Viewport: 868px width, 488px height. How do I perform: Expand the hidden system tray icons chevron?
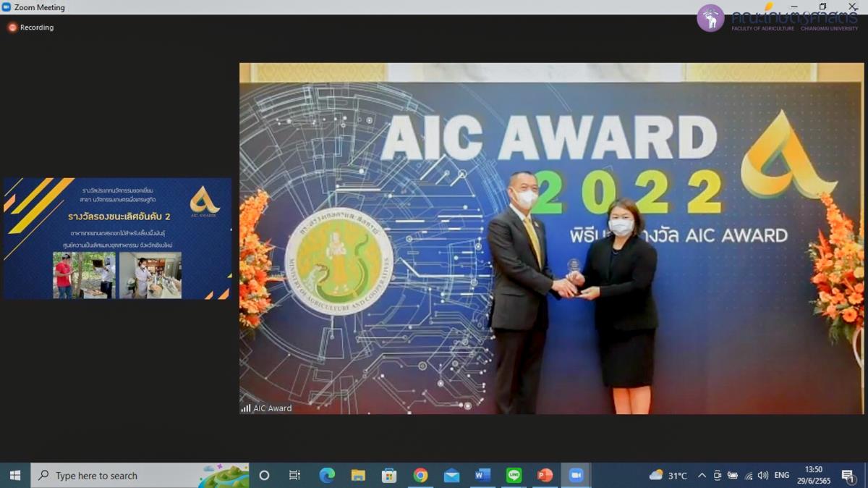[x=702, y=476]
